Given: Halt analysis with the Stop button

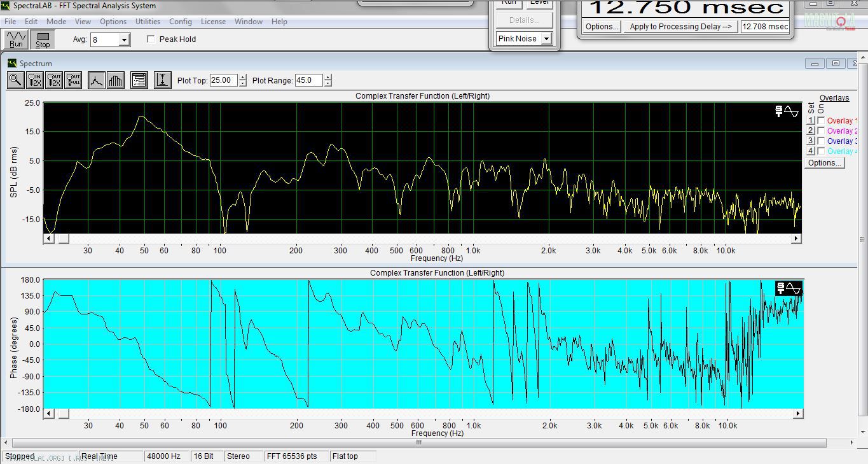Looking at the screenshot, I should (x=43, y=39).
